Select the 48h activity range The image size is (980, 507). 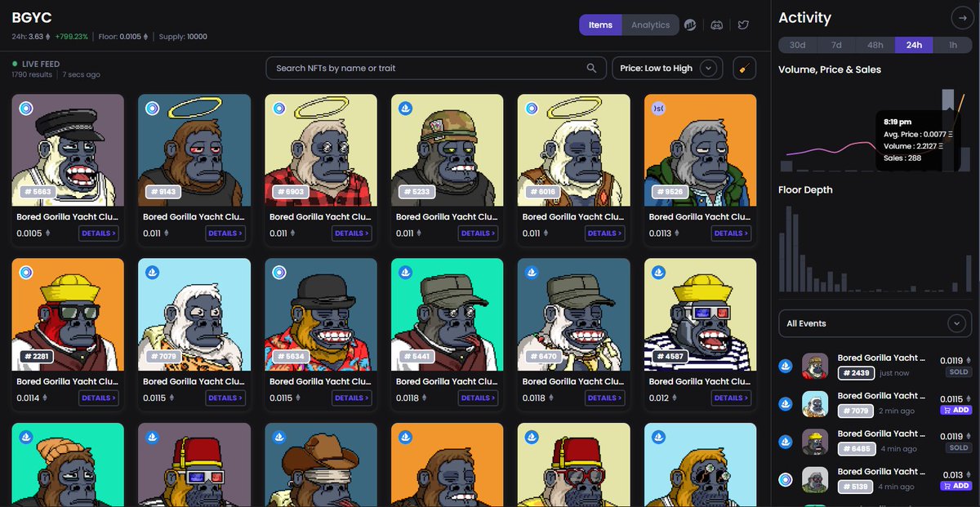875,45
